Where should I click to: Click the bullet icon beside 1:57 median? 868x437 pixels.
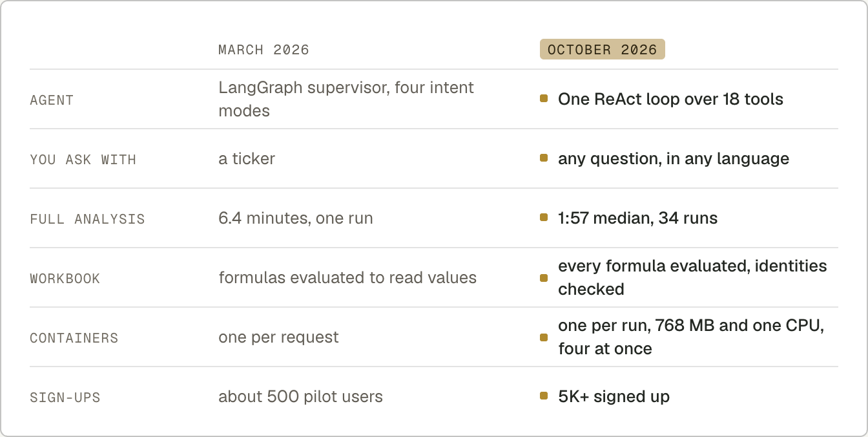(x=544, y=218)
